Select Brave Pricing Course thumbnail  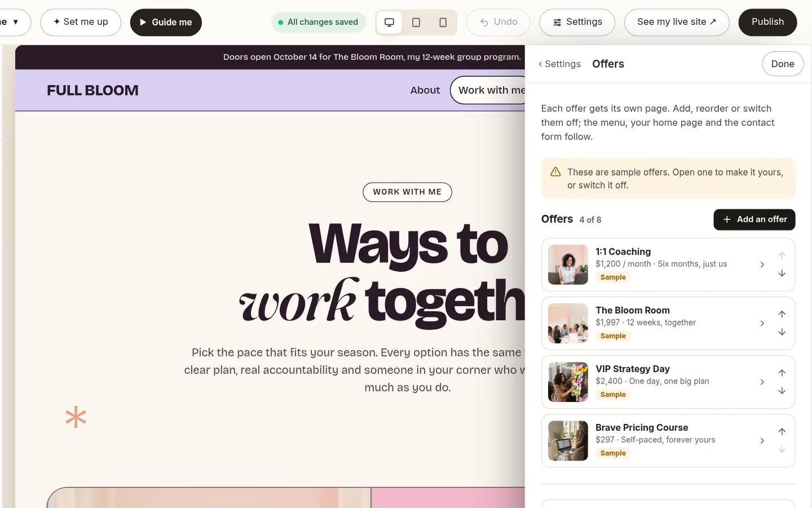(x=568, y=441)
